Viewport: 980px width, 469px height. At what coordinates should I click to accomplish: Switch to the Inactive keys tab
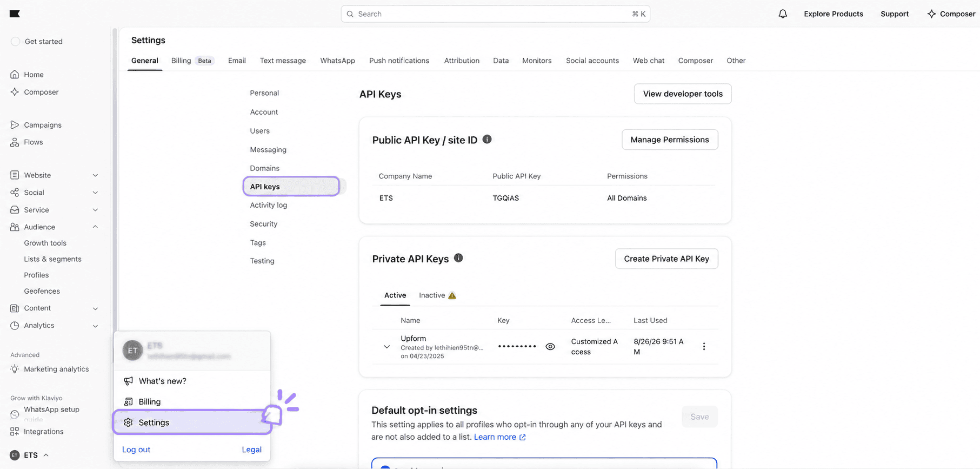coord(437,295)
